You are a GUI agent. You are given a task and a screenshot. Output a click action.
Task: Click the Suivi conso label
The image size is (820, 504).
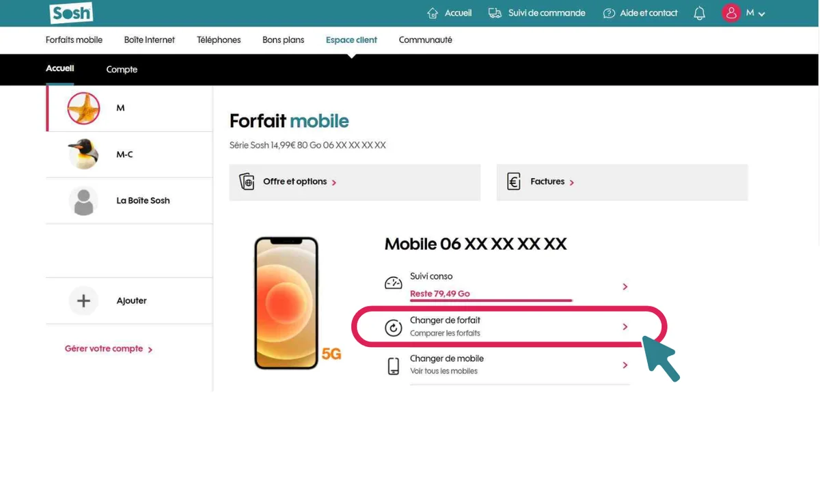pos(431,276)
